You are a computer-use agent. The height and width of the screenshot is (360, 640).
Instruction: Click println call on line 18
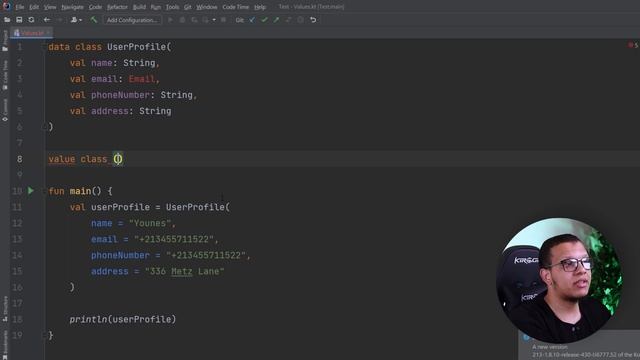(x=88, y=319)
